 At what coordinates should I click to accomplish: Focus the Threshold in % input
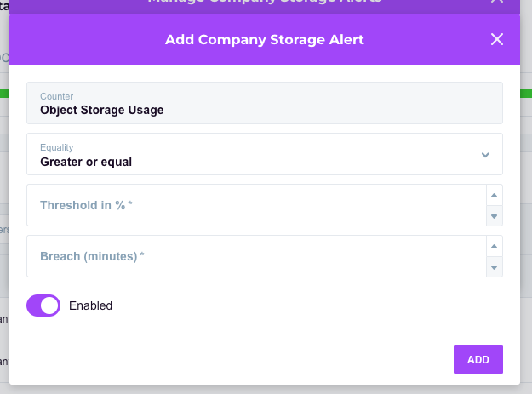click(x=255, y=205)
